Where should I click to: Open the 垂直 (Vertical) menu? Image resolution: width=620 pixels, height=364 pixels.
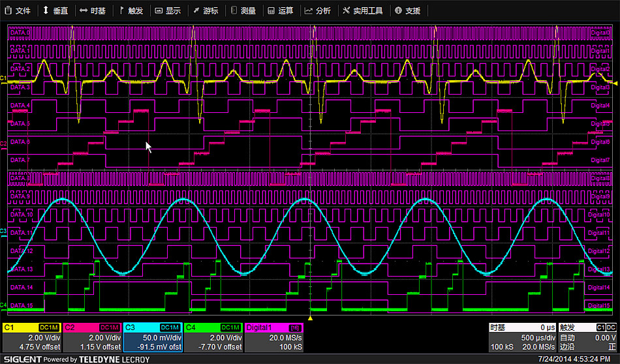pos(55,11)
